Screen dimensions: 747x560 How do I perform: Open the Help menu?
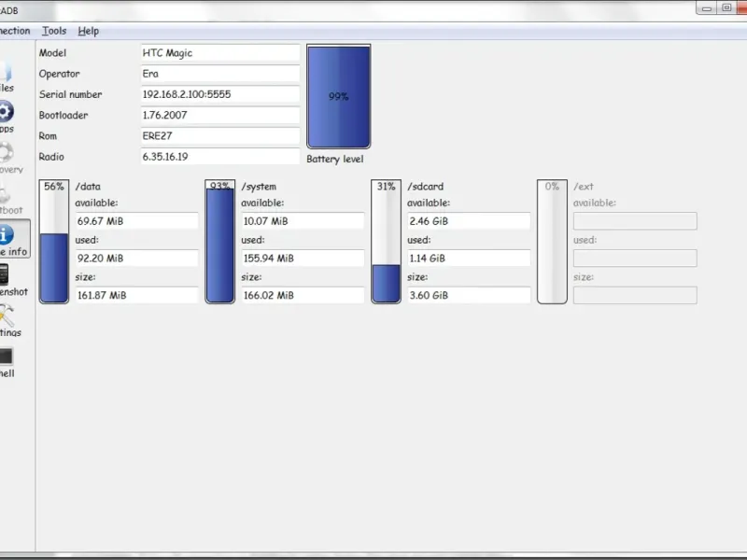coord(88,31)
